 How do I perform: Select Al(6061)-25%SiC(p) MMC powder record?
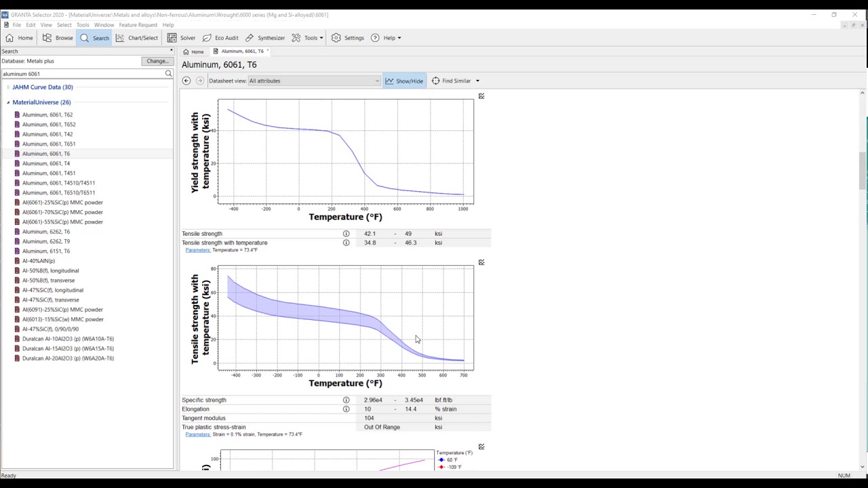pos(62,203)
